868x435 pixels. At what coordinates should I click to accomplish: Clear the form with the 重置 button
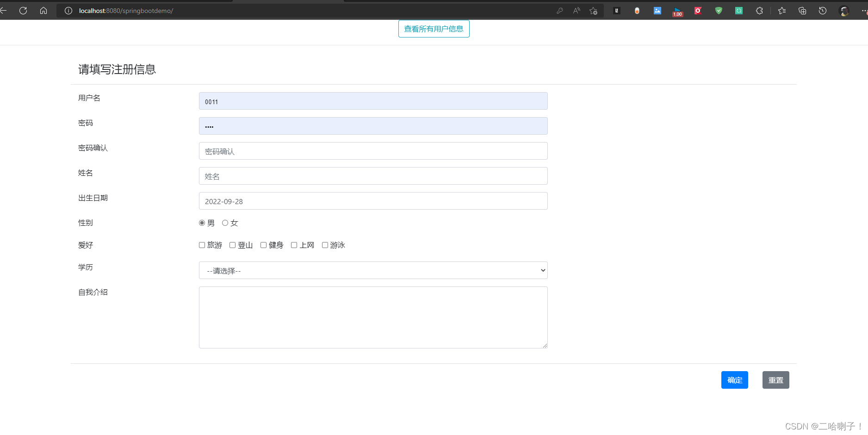pos(776,380)
